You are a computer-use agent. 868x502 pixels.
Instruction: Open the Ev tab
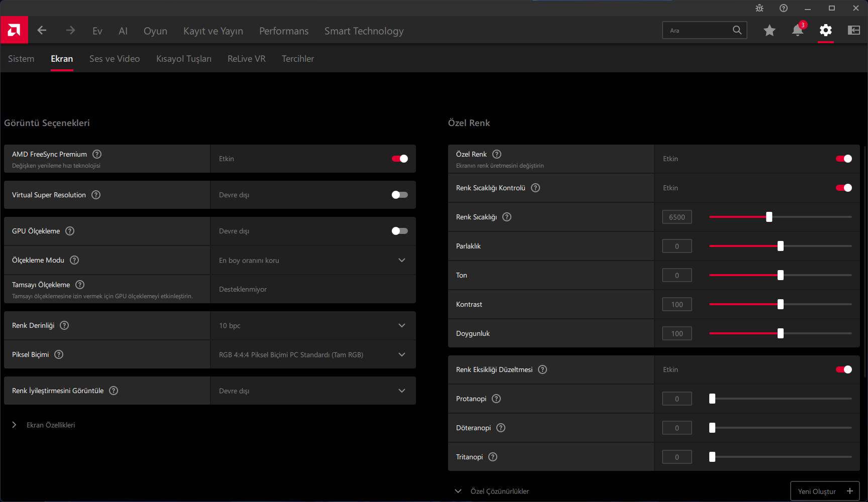tap(97, 31)
